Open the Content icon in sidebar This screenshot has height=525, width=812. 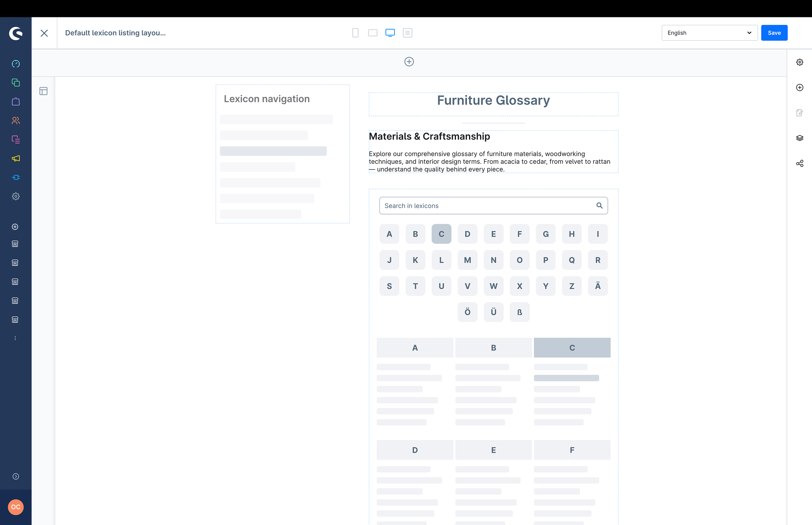tap(16, 140)
